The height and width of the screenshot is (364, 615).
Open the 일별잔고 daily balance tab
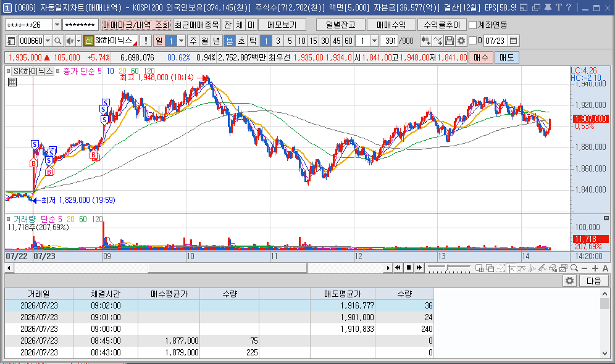pyautogui.click(x=341, y=25)
